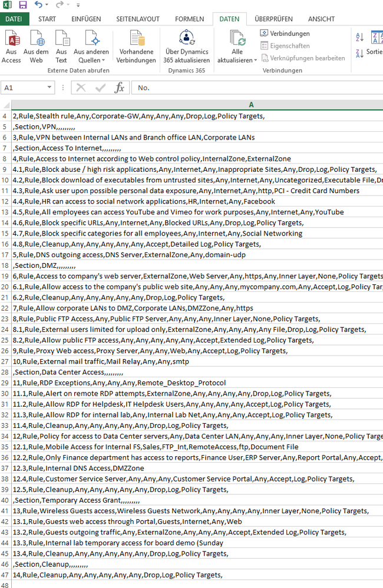Click the External mail traffic row
Viewport: 383px width, 588px height.
pyautogui.click(x=197, y=361)
